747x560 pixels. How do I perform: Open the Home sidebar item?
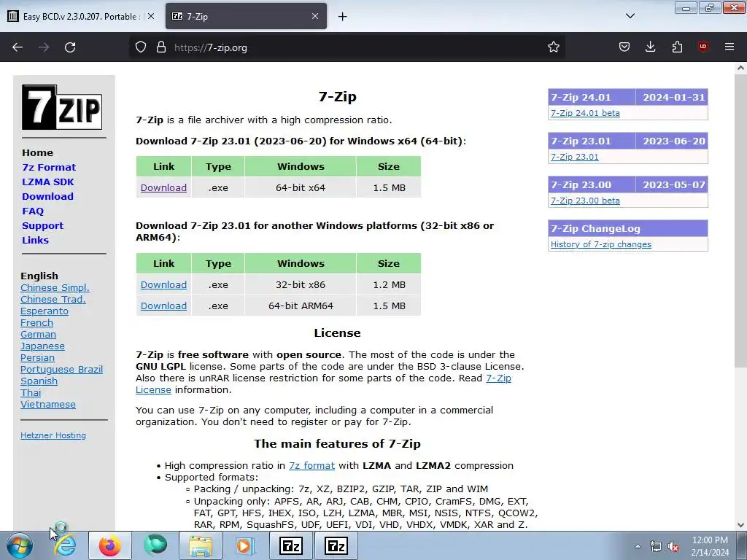point(38,153)
